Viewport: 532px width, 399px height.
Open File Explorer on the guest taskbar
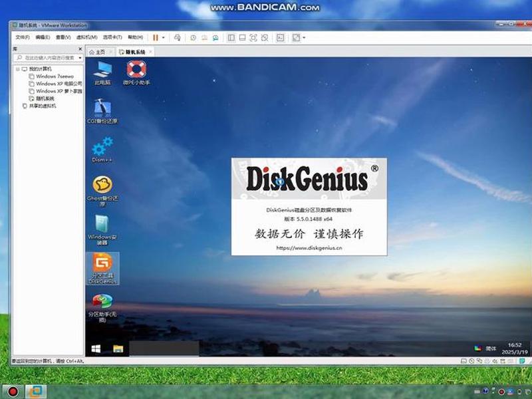118,348
